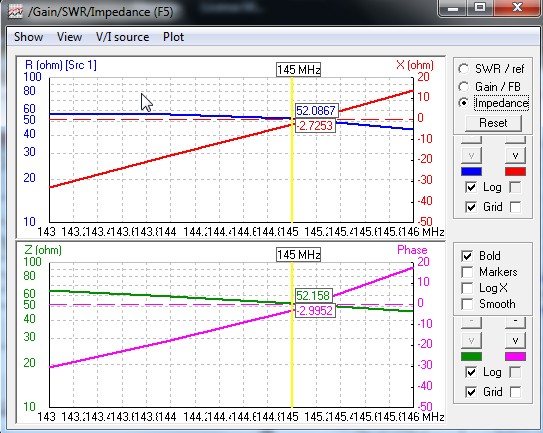Screen dimensions: 543x433
Task: Open the Show menu
Action: (x=28, y=37)
